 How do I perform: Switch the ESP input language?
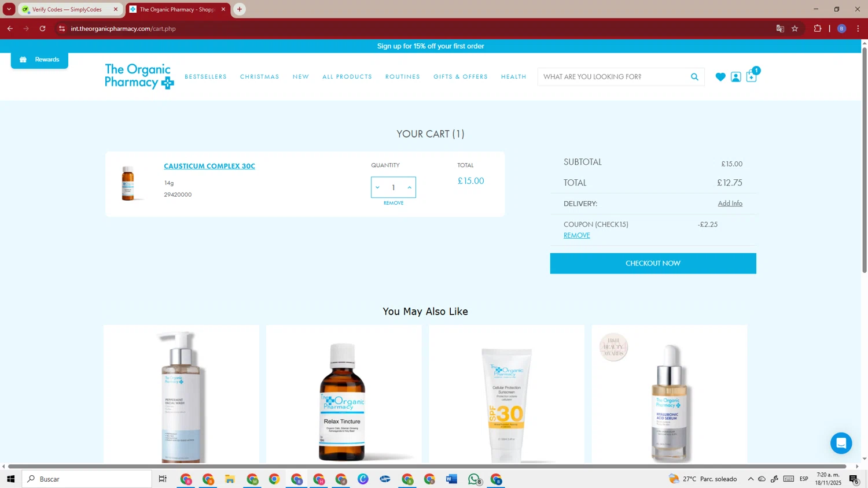pos(804,479)
